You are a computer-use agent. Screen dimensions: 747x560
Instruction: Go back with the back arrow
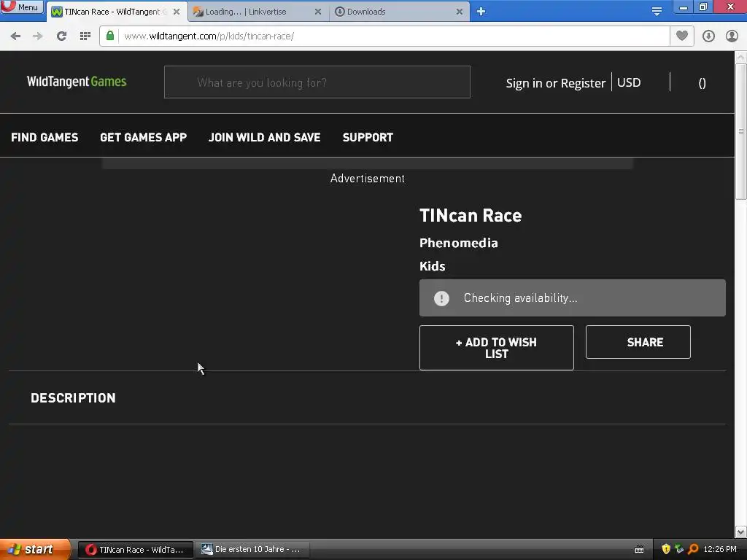point(15,36)
